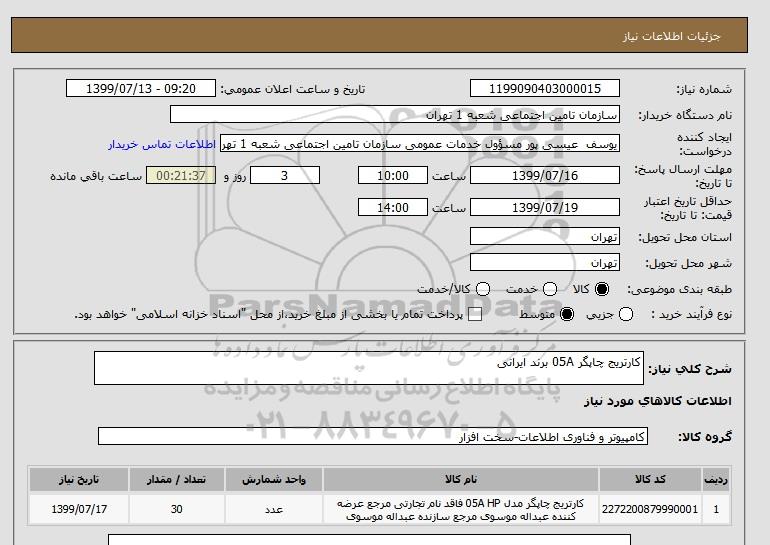
Task: Select the کالا radio button
Action: tap(602, 289)
